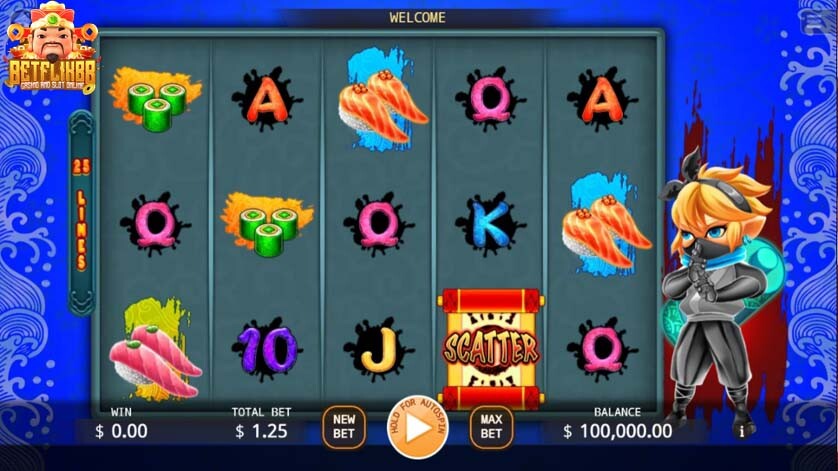This screenshot has height=471, width=838.
Task: Click the orange spin play button
Action: [417, 428]
